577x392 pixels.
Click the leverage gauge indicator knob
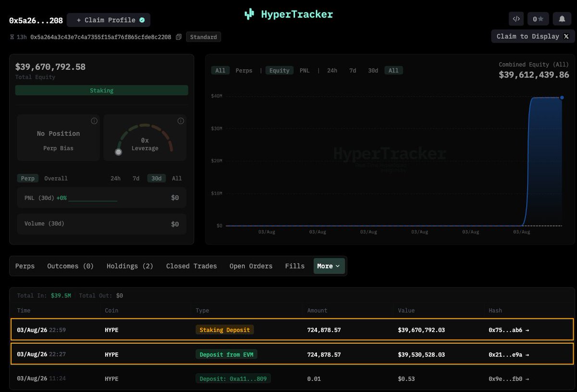coord(118,152)
